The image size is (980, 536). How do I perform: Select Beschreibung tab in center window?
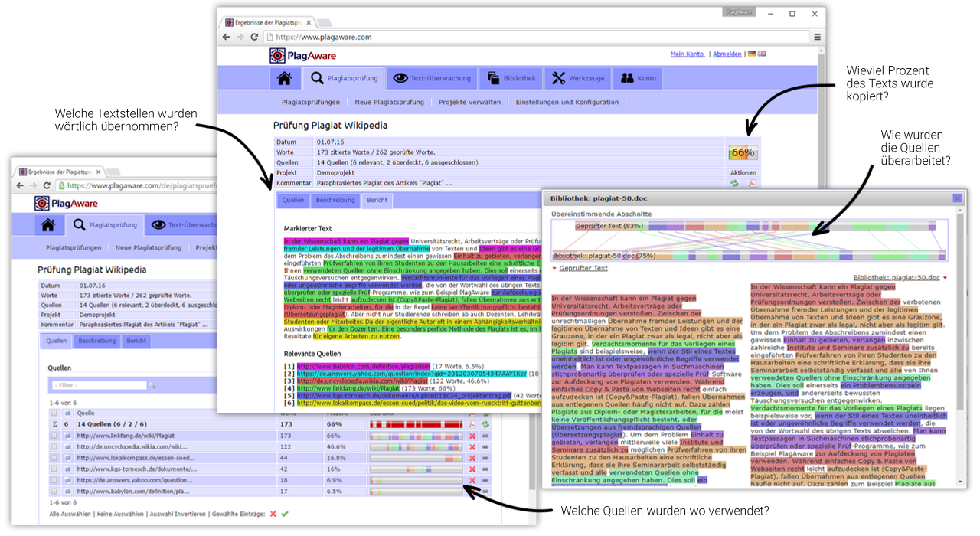coord(337,200)
